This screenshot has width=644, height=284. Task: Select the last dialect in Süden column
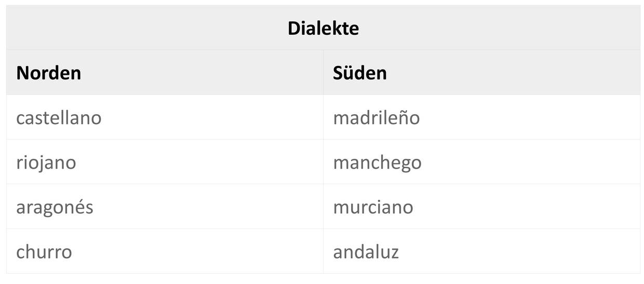pyautogui.click(x=366, y=252)
